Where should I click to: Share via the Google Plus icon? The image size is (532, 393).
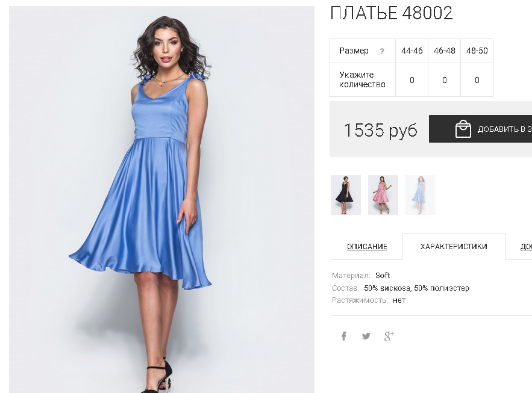click(389, 336)
